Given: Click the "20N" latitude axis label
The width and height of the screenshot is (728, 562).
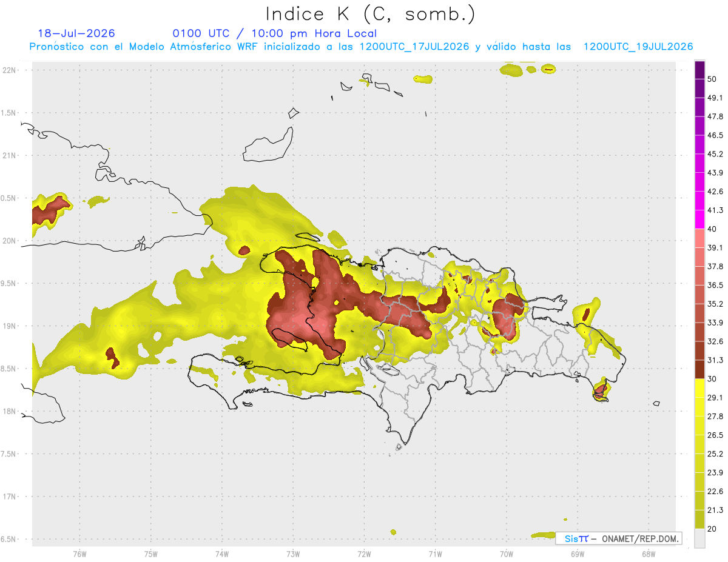Looking at the screenshot, I should (10, 241).
